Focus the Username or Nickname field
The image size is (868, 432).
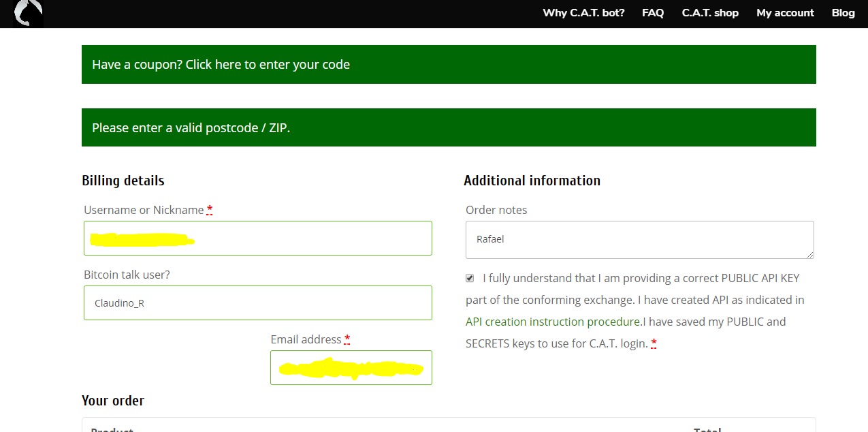point(258,238)
